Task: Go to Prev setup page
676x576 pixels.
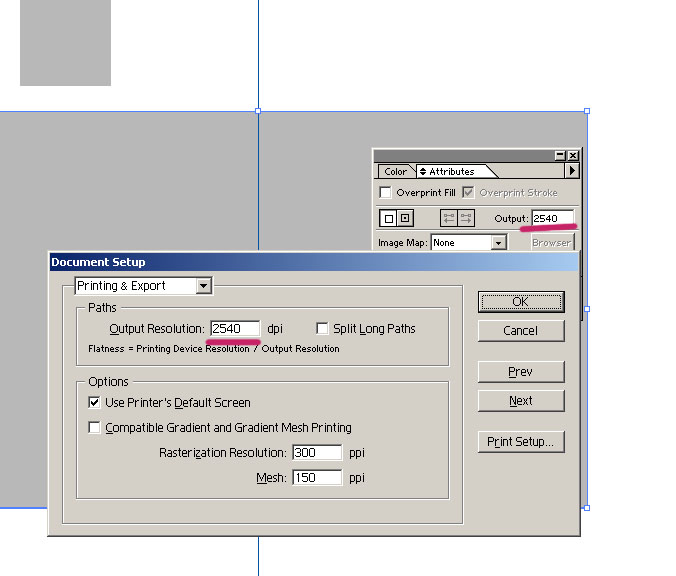Action: tap(521, 372)
